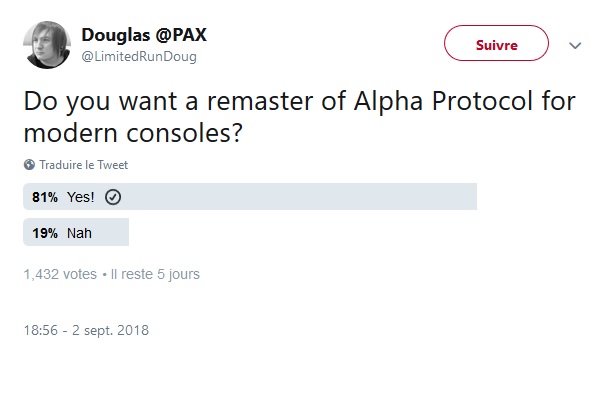Click the right end of the Yes! poll bar
The width and height of the screenshot is (616, 402).
click(471, 196)
